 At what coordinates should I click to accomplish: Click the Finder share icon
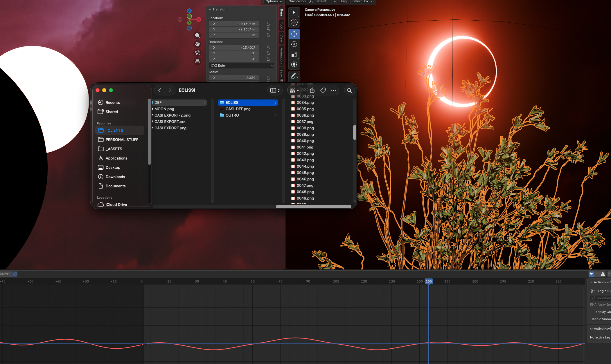coord(312,90)
